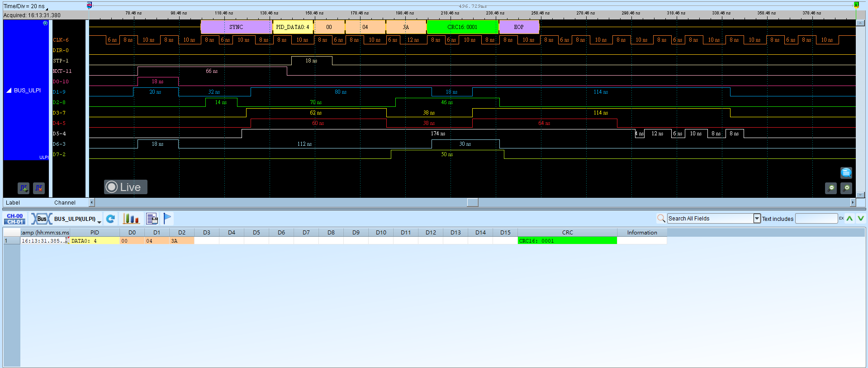This screenshot has height=368, width=868.
Task: Click the SYNC decode block on waveform
Action: coord(236,27)
